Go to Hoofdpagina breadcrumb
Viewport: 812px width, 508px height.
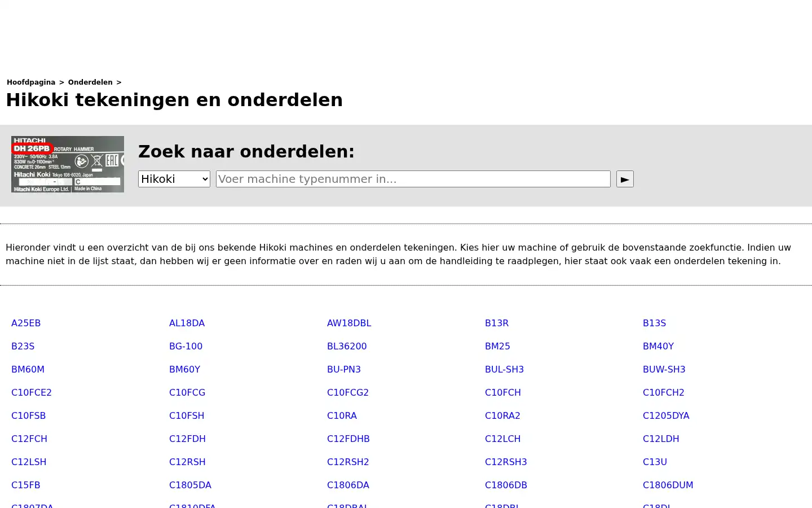coord(31,82)
